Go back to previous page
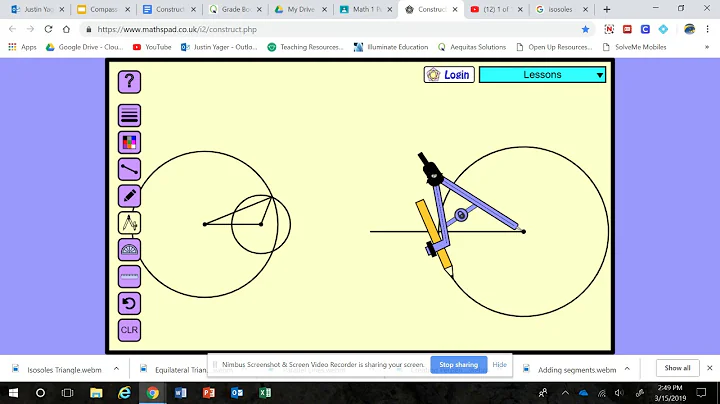 click(x=12, y=29)
